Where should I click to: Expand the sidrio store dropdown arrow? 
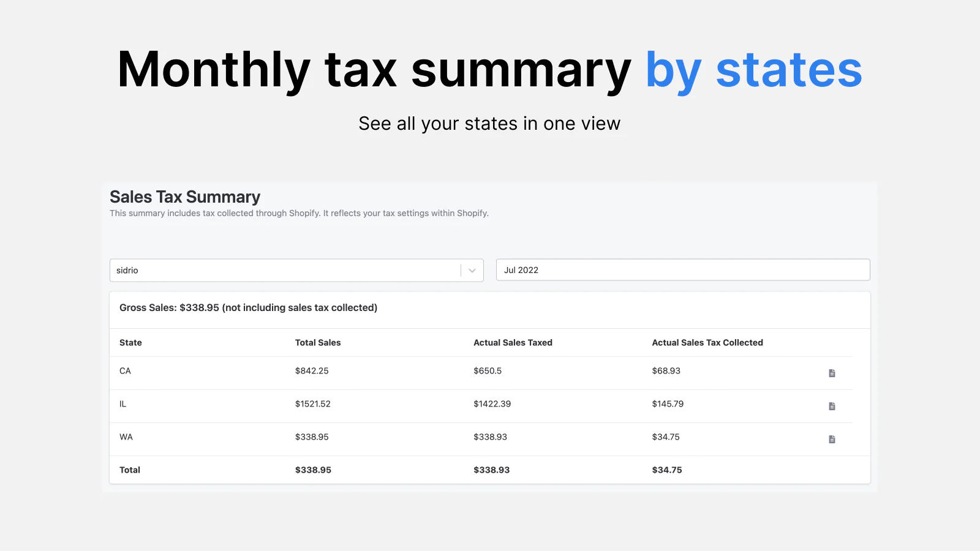pyautogui.click(x=472, y=271)
